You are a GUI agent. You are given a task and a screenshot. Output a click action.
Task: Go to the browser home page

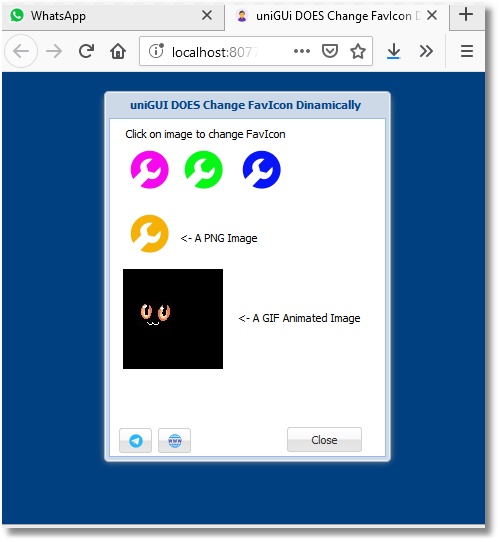tap(118, 52)
